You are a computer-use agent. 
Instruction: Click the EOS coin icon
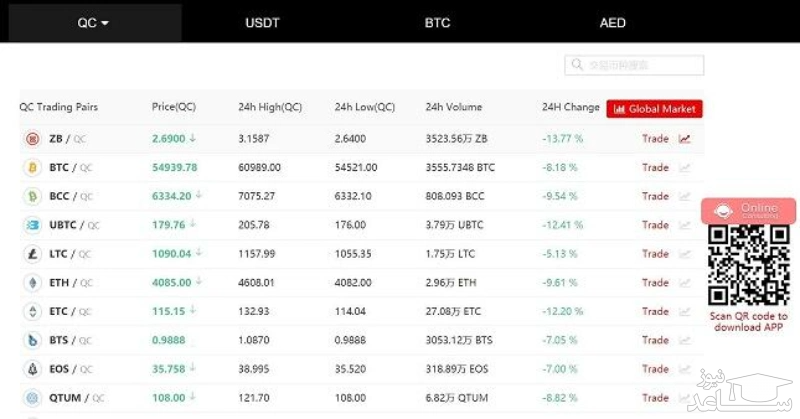(x=31, y=369)
